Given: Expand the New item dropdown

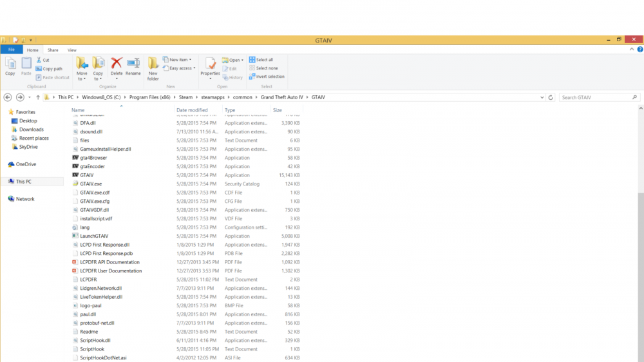Looking at the screenshot, I should tap(190, 60).
